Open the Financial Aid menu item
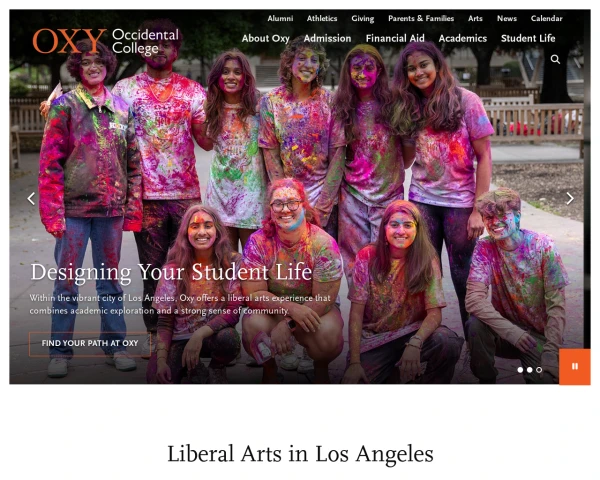600x480 pixels. [395, 39]
